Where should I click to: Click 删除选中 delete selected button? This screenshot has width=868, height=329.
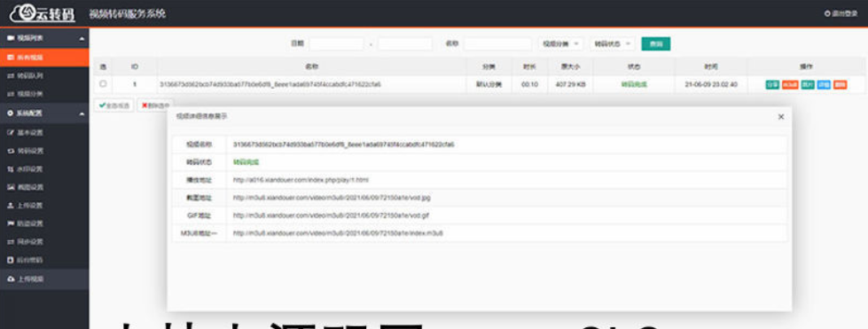coord(155,106)
